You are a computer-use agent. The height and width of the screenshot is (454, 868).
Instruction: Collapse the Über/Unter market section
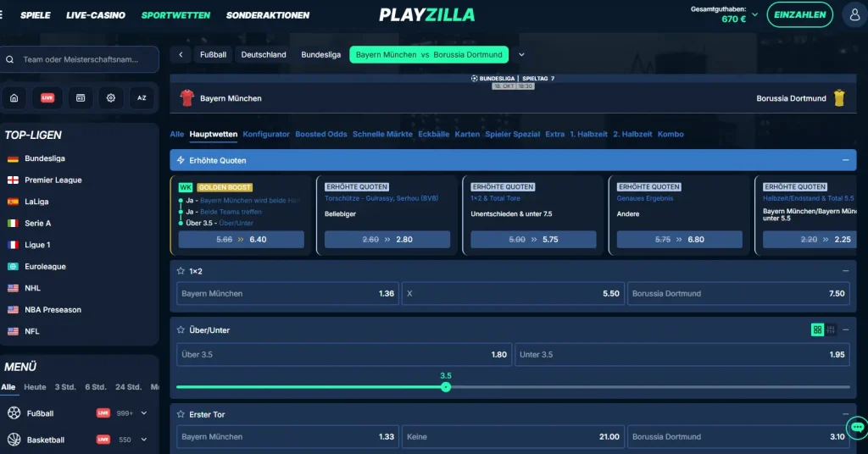tap(845, 329)
